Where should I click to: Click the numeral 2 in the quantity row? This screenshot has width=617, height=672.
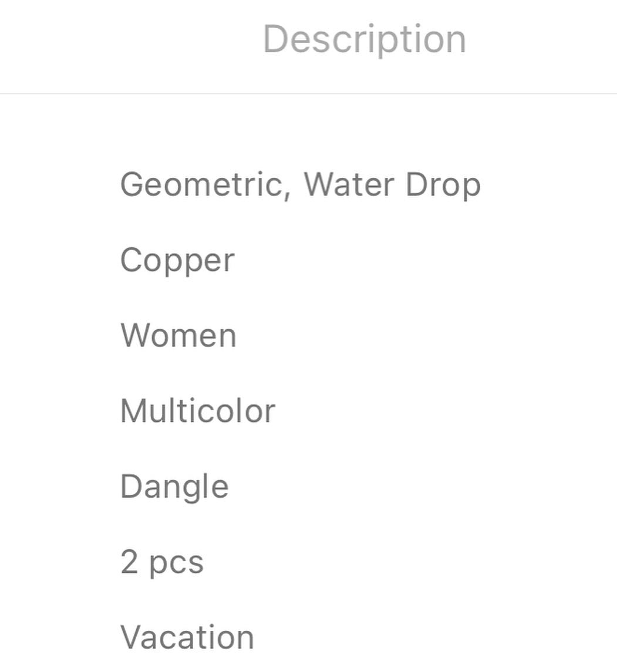coord(130,562)
